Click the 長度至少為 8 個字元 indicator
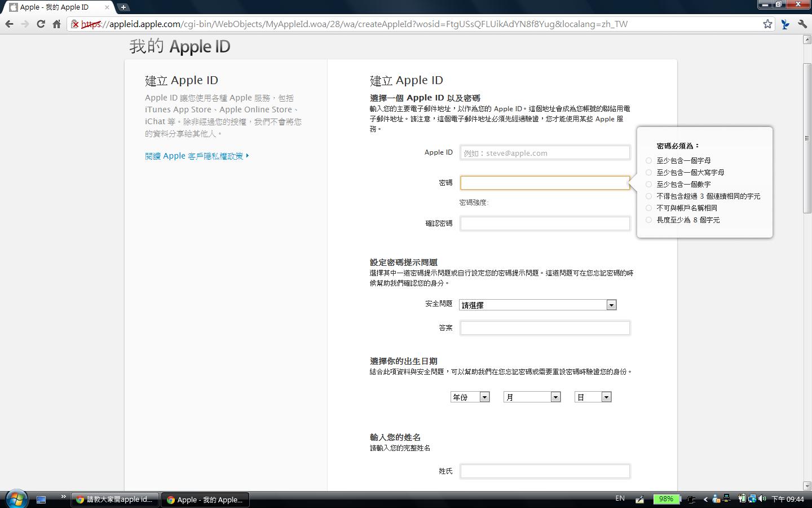Viewport: 812px width, 508px height. point(648,220)
